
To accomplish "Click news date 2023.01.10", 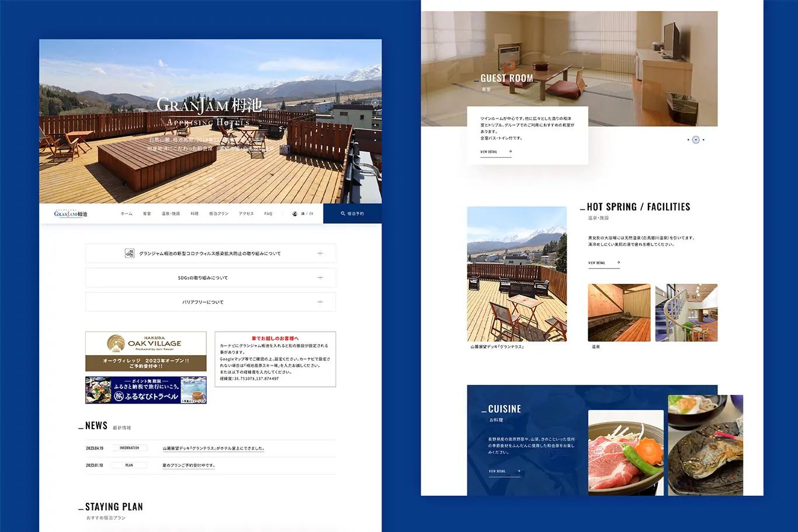I will click(x=95, y=465).
